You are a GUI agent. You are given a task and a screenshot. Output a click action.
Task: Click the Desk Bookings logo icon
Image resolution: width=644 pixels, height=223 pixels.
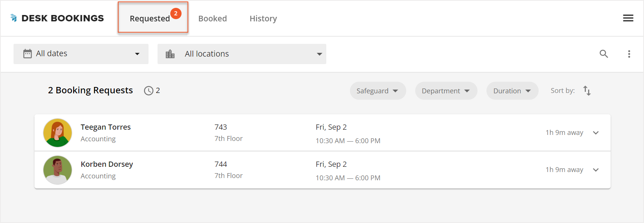tap(14, 18)
